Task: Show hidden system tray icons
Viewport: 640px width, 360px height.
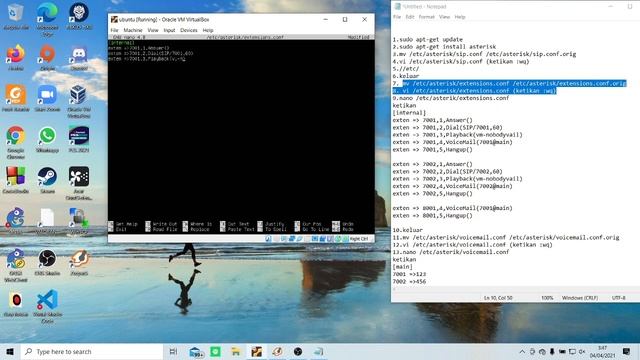Action: [522, 351]
